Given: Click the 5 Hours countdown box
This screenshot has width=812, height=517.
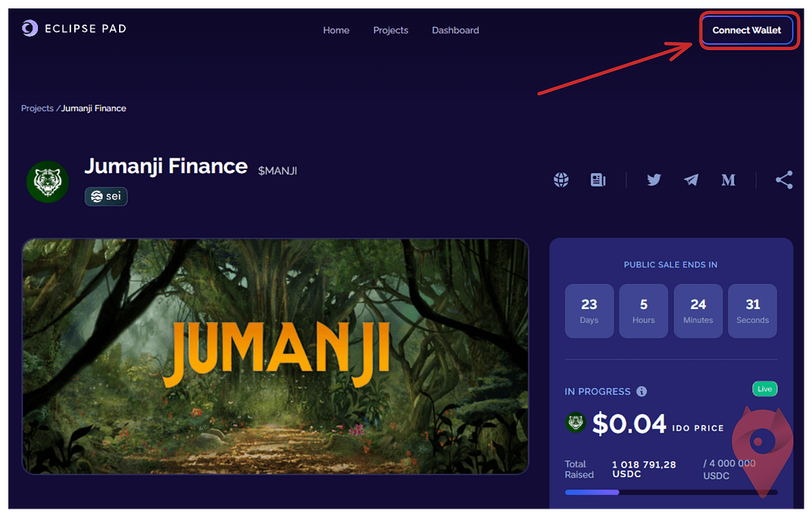Looking at the screenshot, I should 643,311.
